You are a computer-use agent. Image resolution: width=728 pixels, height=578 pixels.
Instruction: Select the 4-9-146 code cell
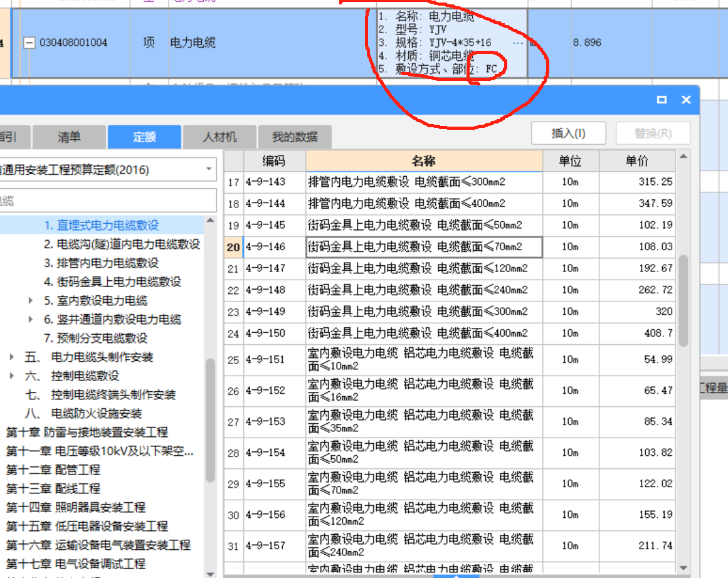pos(275,246)
